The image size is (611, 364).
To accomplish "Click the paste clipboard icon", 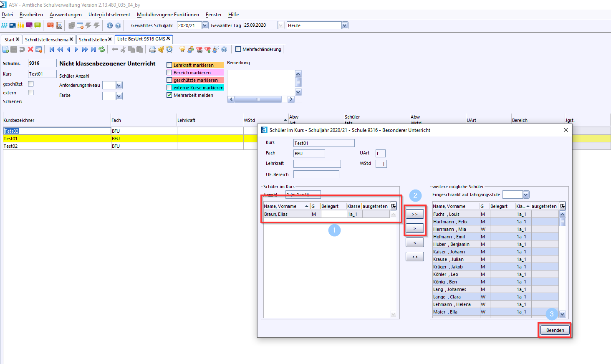I will pos(140,49).
